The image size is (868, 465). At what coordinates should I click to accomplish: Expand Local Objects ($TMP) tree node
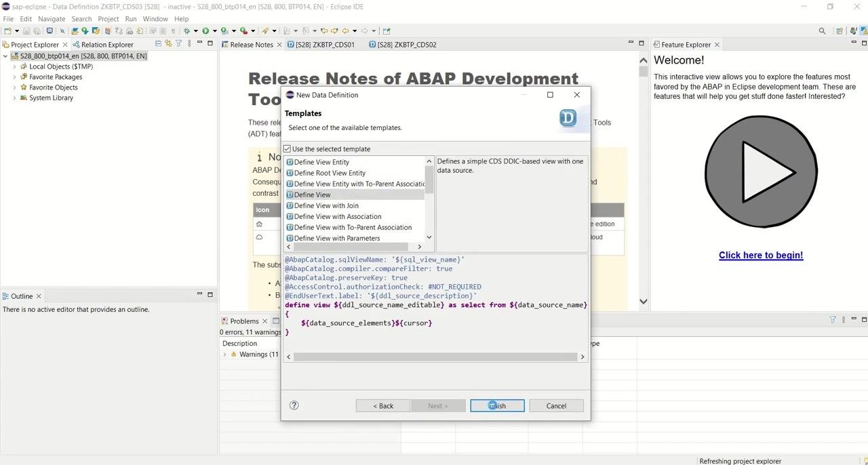point(15,66)
